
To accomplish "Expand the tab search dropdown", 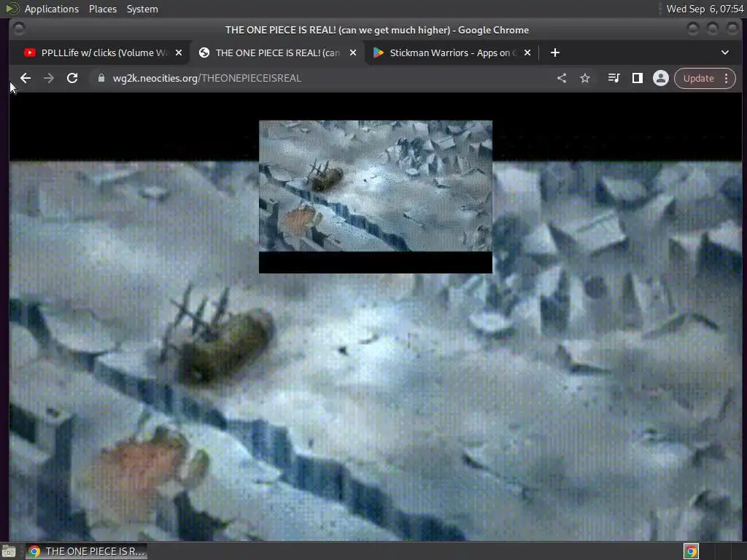I will (725, 52).
